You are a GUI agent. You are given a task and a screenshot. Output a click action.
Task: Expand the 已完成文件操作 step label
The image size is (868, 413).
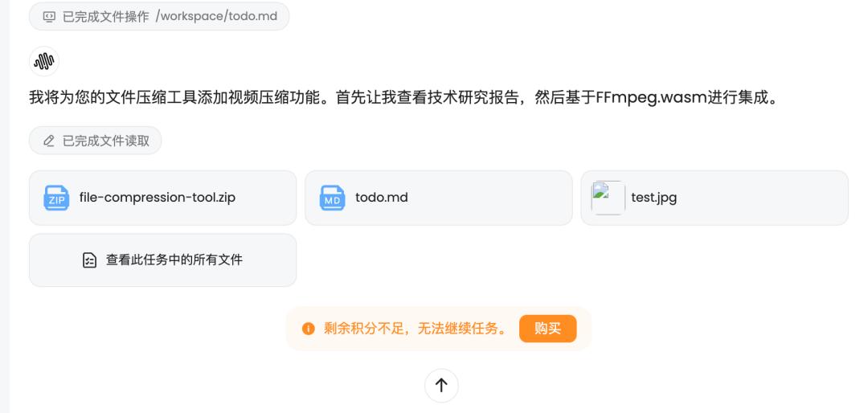tap(106, 16)
